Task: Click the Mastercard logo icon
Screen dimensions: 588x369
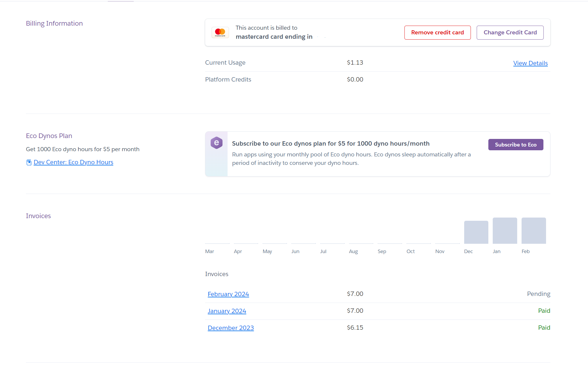Action: [220, 32]
